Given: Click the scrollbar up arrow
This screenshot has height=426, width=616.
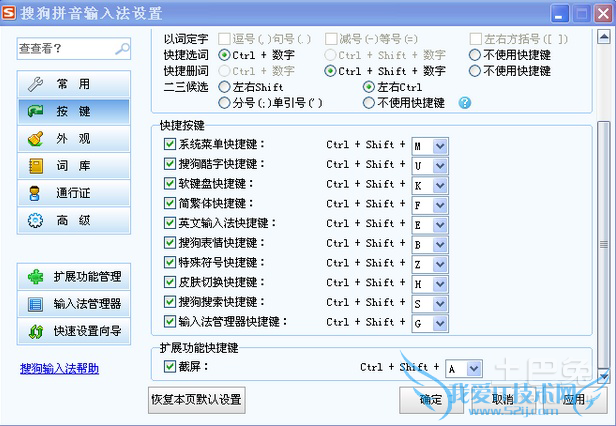Looking at the screenshot, I should pyautogui.click(x=603, y=37).
